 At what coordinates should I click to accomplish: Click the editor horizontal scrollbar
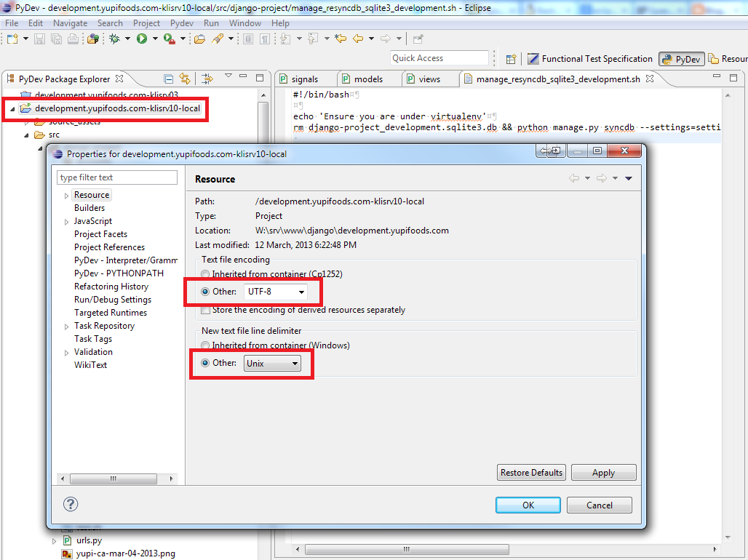(x=407, y=549)
